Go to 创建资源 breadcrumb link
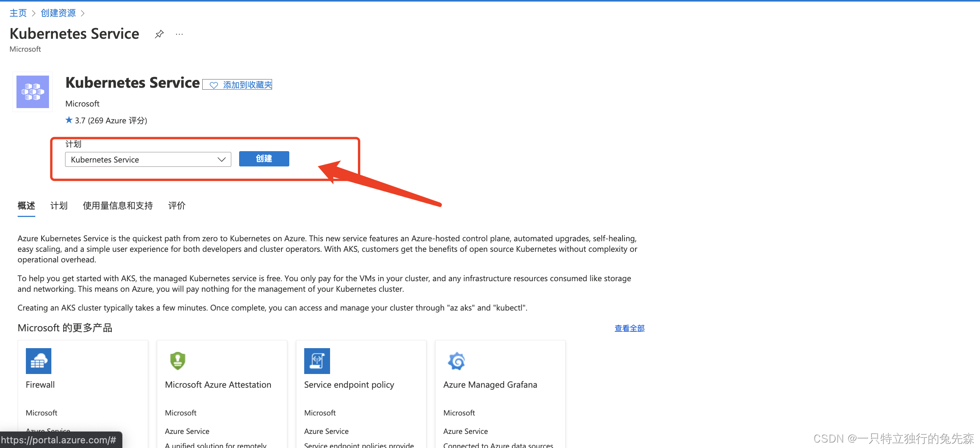 [58, 13]
